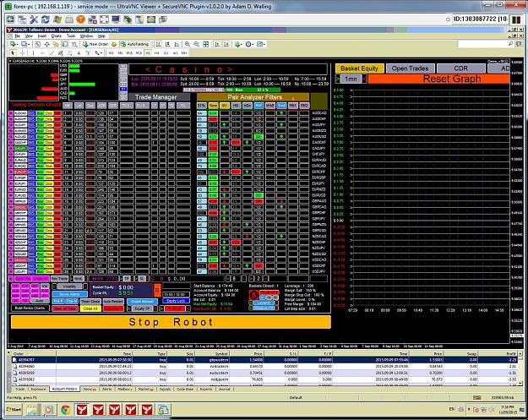The height and width of the screenshot is (420, 528).
Task: Click the Pair Analyzer Filters header
Action: click(254, 97)
